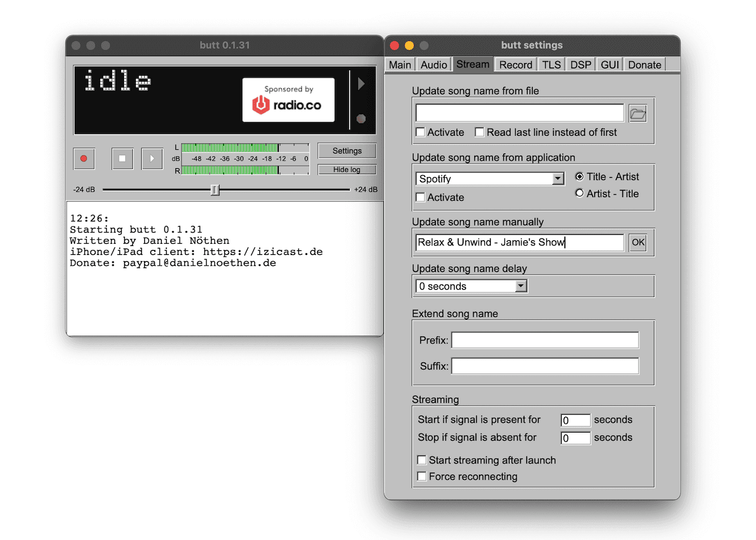This screenshot has width=756, height=540.
Task: Click the Hide log button
Action: 347,169
